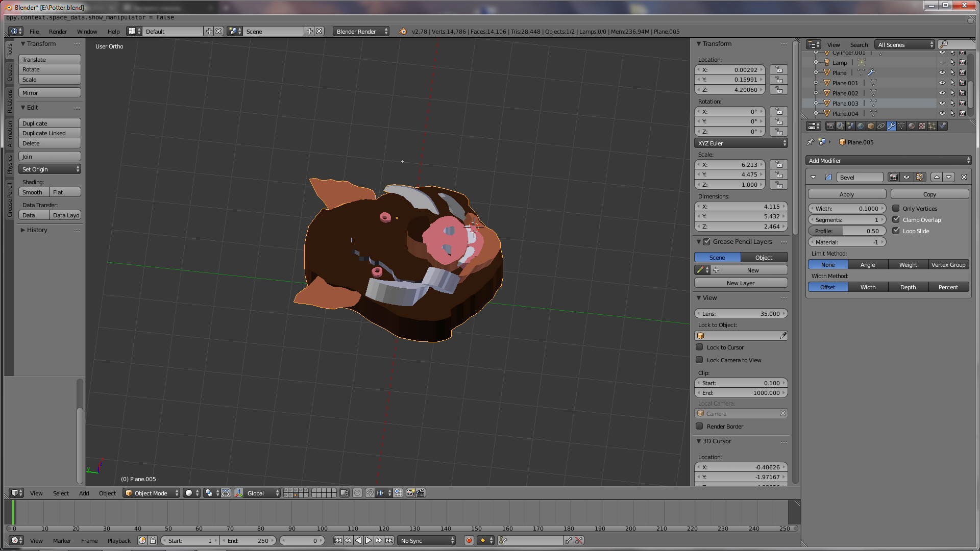This screenshot has width=980, height=551.
Task: Pin the properties context with pin icon
Action: [x=811, y=142]
